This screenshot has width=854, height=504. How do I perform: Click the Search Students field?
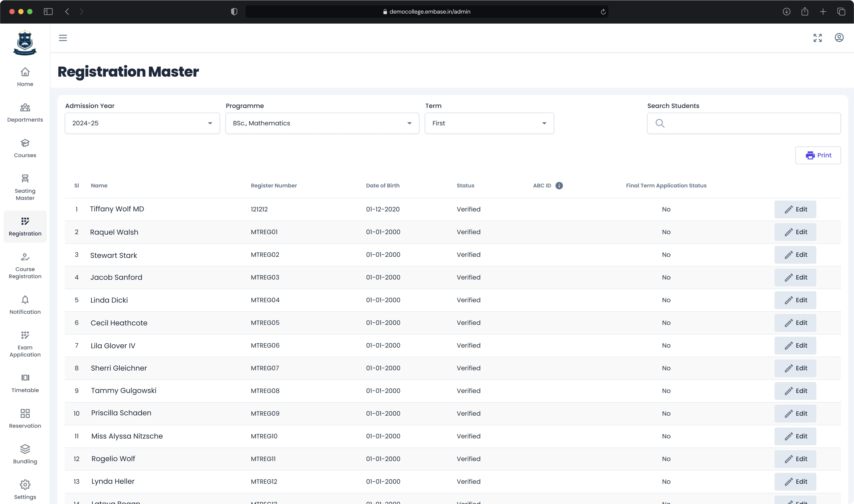click(744, 123)
